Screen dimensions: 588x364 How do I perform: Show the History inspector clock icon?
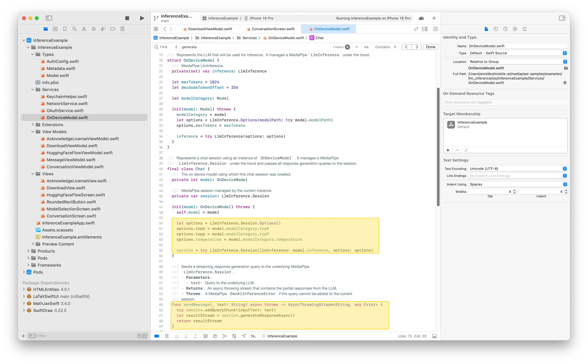pyautogui.click(x=495, y=29)
